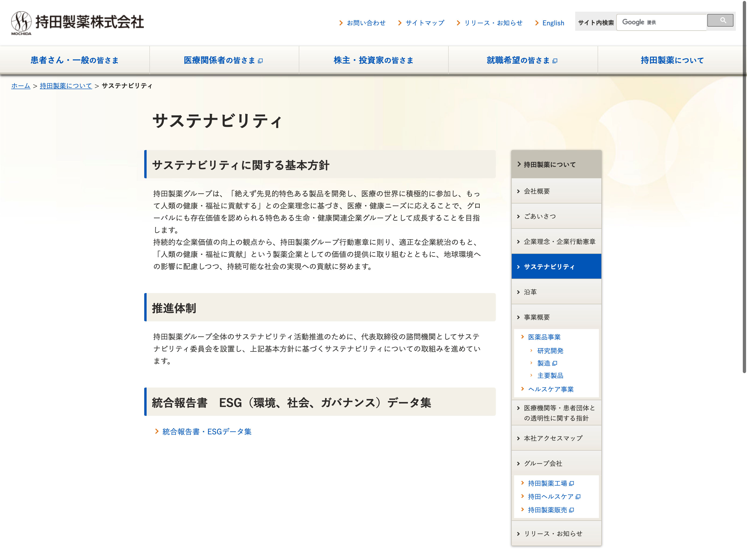This screenshot has height=560, width=747.
Task: Open 患者さん・一般の皆さま navigation tab
Action: 75,60
